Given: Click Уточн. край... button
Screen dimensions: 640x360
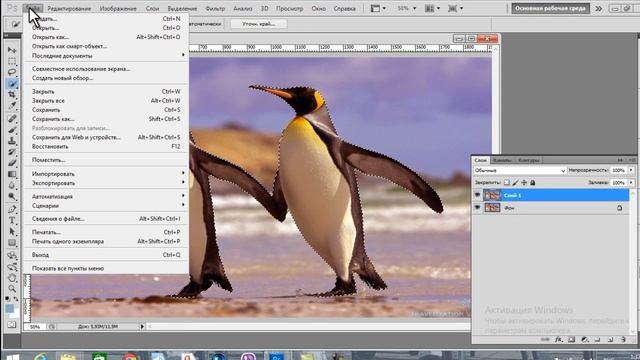Looking at the screenshot, I should tap(259, 24).
